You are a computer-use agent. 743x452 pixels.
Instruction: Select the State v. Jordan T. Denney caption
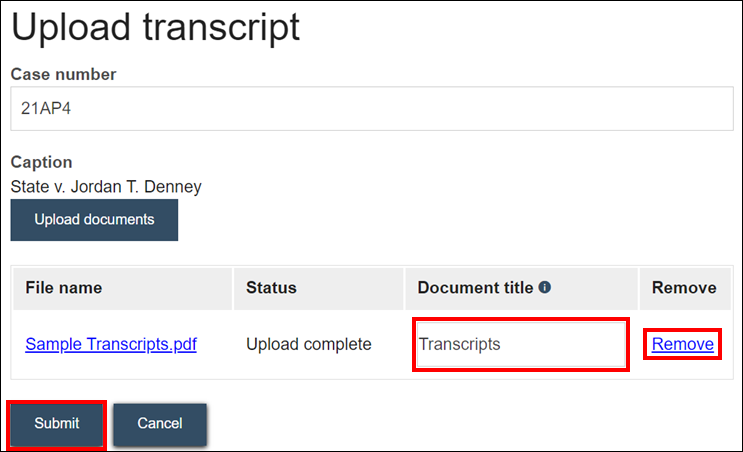coord(106,185)
